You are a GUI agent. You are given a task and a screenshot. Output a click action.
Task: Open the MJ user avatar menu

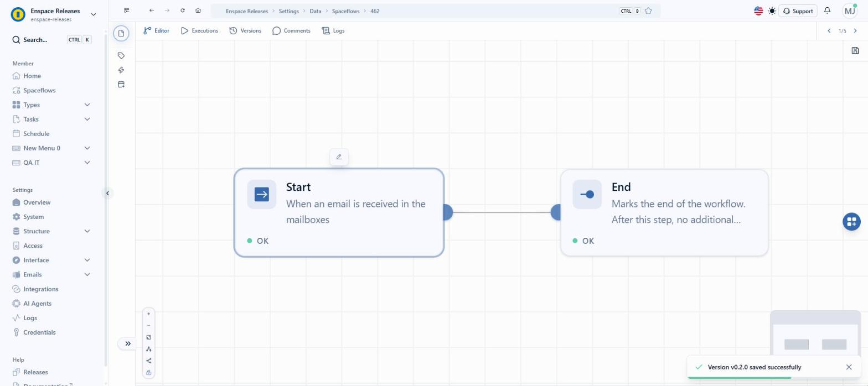point(850,11)
